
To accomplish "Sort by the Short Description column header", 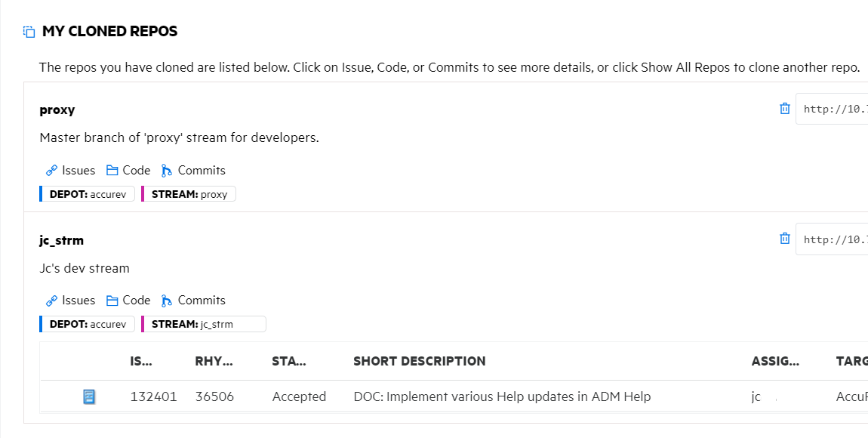I will tap(419, 361).
